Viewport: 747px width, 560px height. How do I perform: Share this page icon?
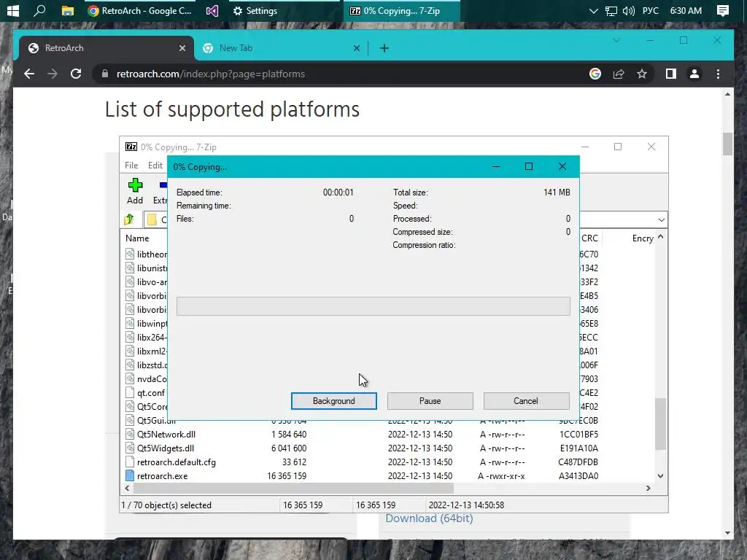(619, 74)
